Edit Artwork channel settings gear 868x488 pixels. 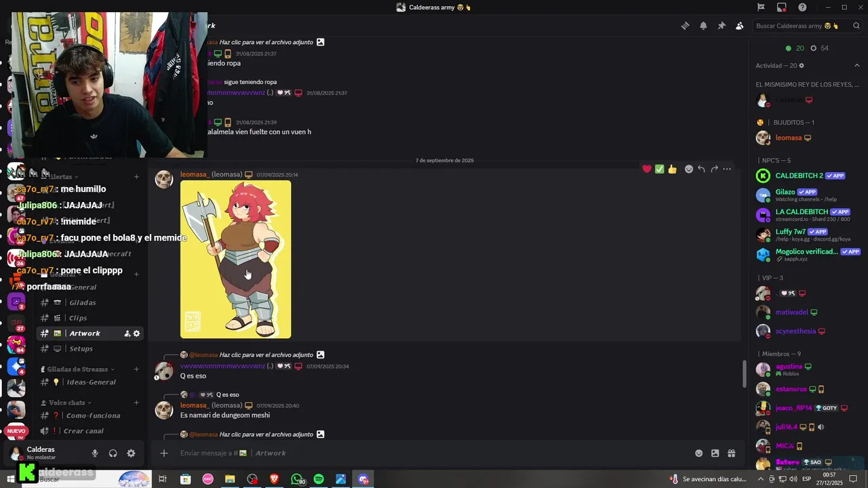click(136, 333)
